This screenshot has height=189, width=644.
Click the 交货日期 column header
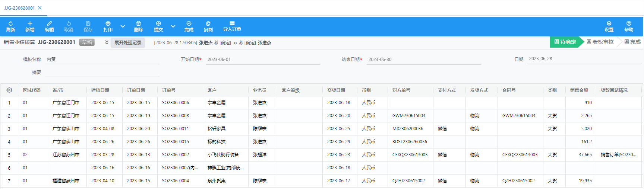[336, 90]
